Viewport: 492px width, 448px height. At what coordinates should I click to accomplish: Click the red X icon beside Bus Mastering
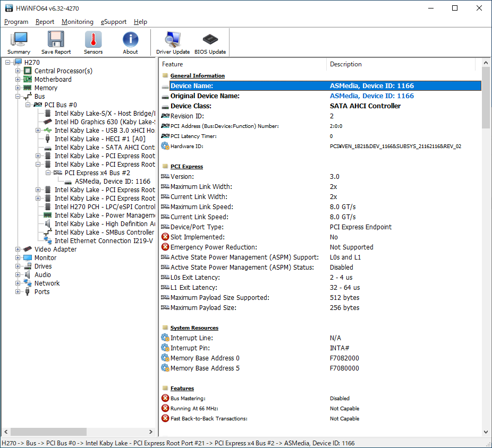[165, 398]
